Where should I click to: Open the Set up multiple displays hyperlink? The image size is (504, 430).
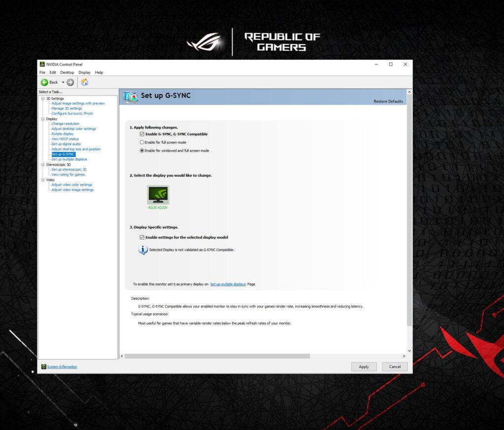tap(228, 284)
